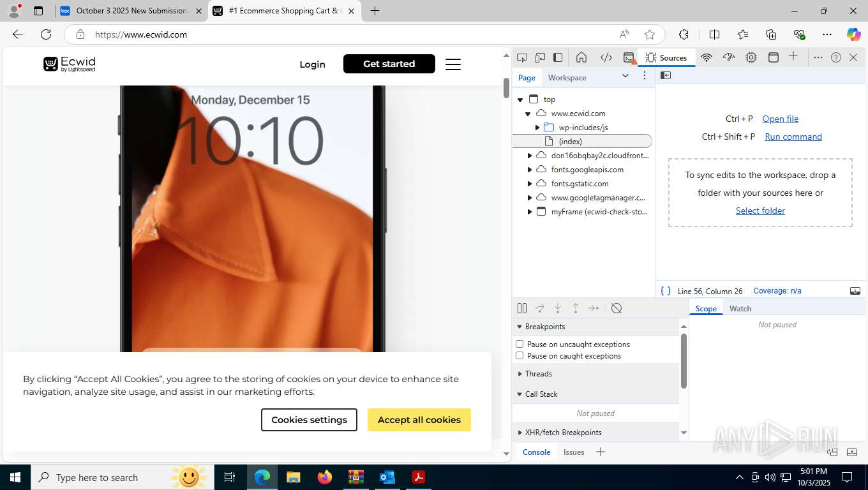The image size is (868, 490).
Task: Enable Pause on caught exceptions
Action: tap(520, 355)
